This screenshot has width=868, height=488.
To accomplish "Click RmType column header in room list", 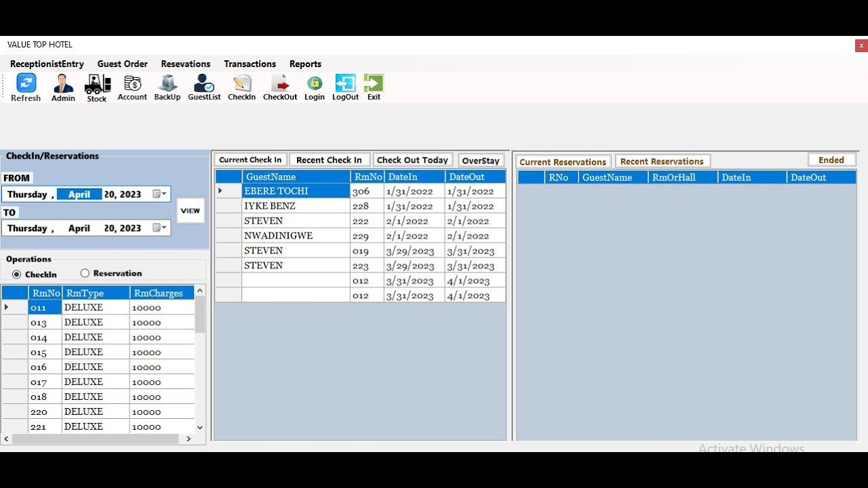I will (x=96, y=293).
